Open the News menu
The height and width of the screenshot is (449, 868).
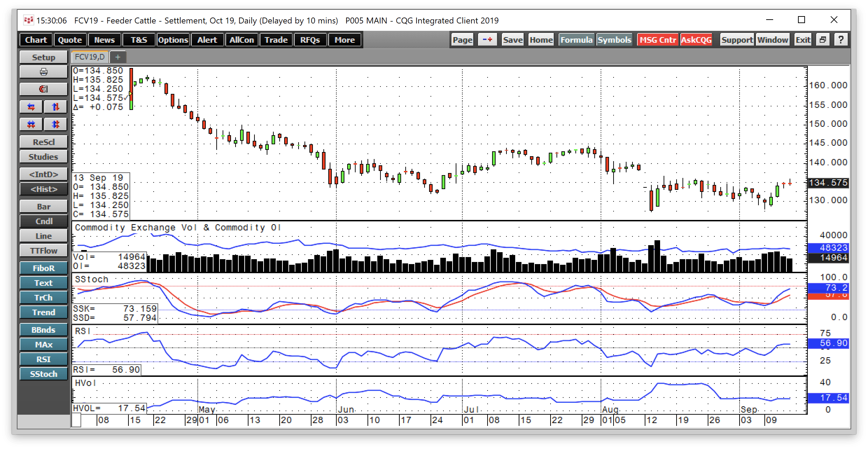(104, 40)
